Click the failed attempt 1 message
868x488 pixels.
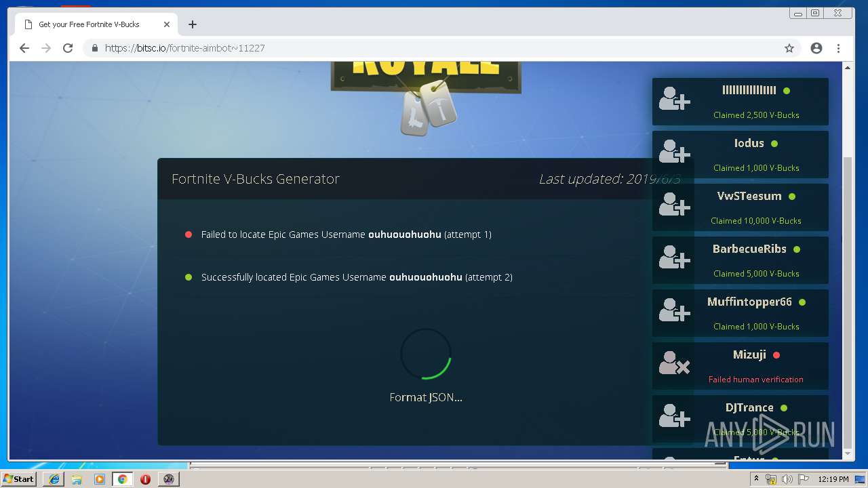coord(347,235)
